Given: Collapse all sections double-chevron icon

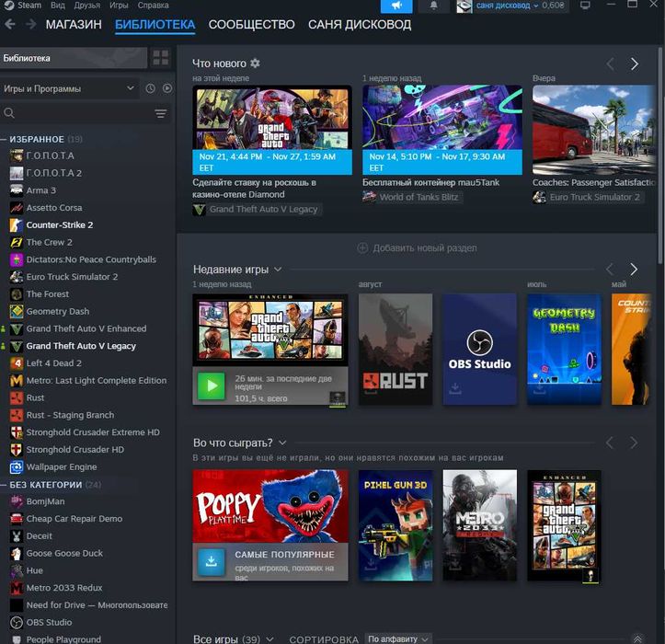Looking at the screenshot, I should tap(637, 638).
